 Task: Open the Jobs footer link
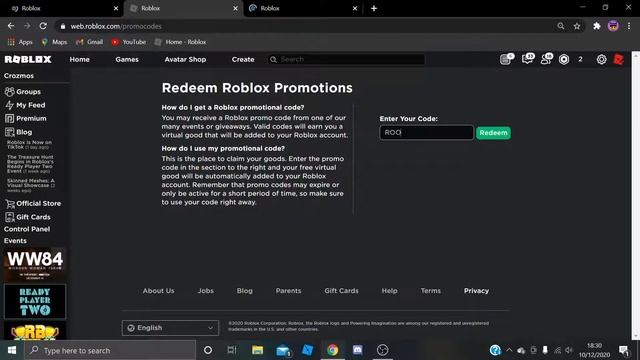tap(206, 291)
